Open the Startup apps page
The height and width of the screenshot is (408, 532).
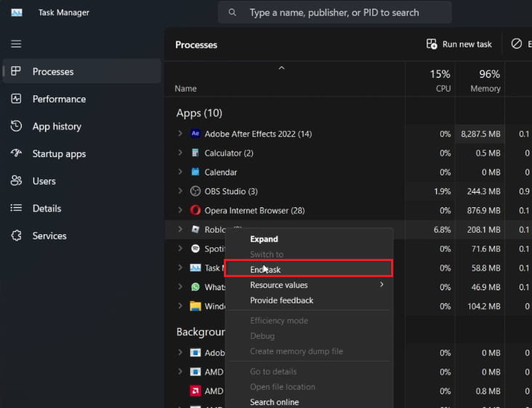[59, 153]
